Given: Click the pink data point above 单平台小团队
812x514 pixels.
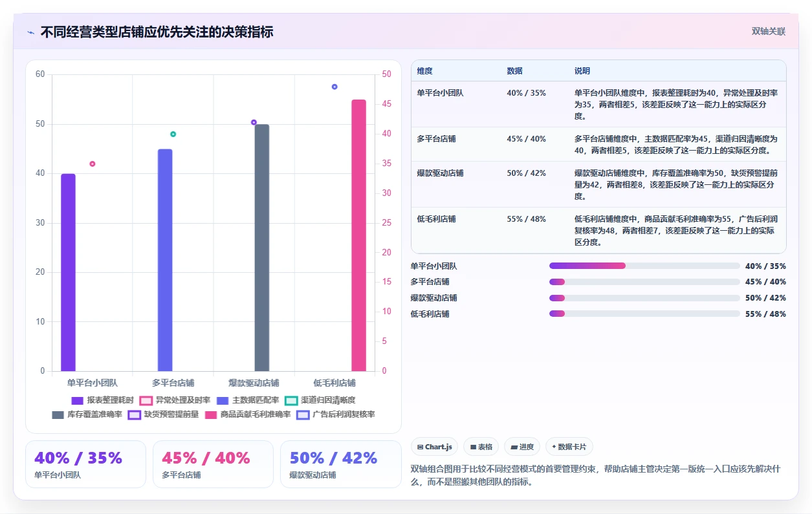Looking at the screenshot, I should click(x=93, y=164).
